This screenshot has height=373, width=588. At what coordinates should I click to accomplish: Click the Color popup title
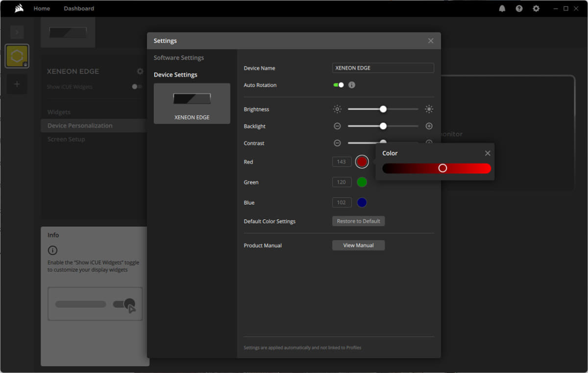click(x=390, y=153)
